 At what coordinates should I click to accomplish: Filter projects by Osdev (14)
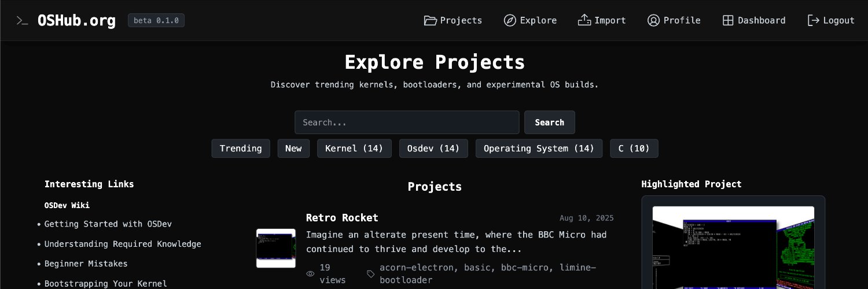[x=433, y=149]
